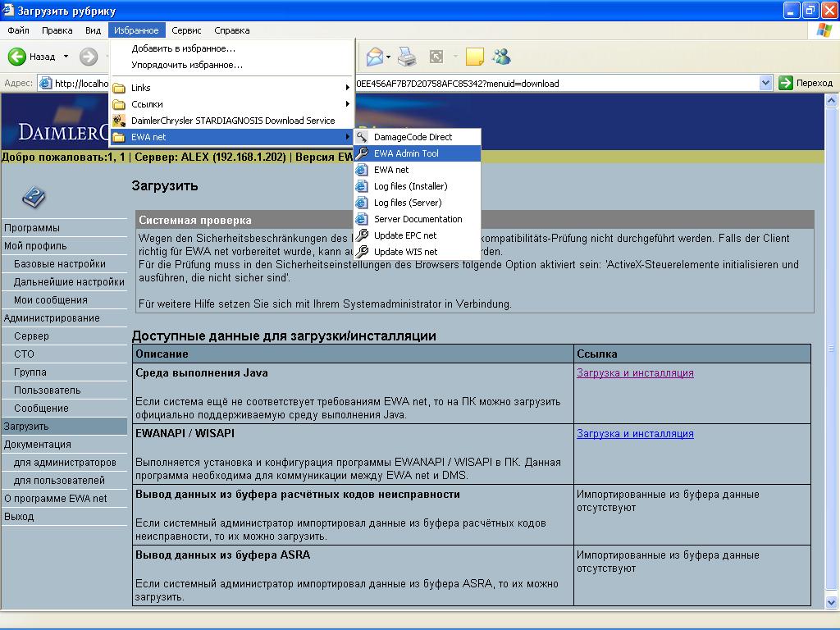840x630 pixels.
Task: Click the page icon in the address bar
Action: coord(46,83)
